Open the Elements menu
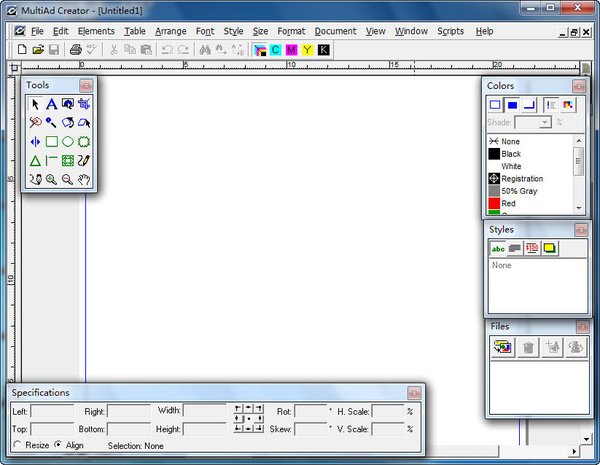Screen dimensions: 600x465 [x=96, y=31]
